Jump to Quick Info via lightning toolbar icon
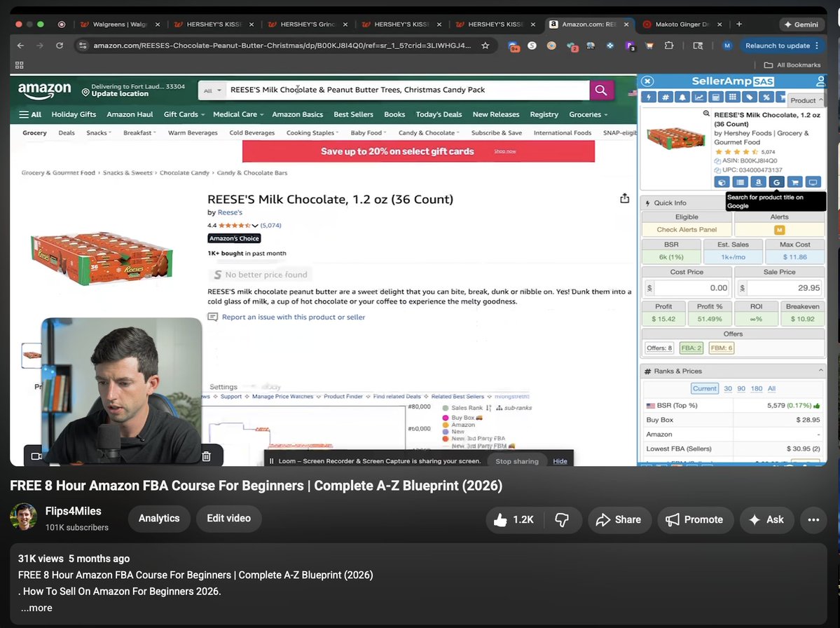The width and height of the screenshot is (840, 628). pos(649,97)
